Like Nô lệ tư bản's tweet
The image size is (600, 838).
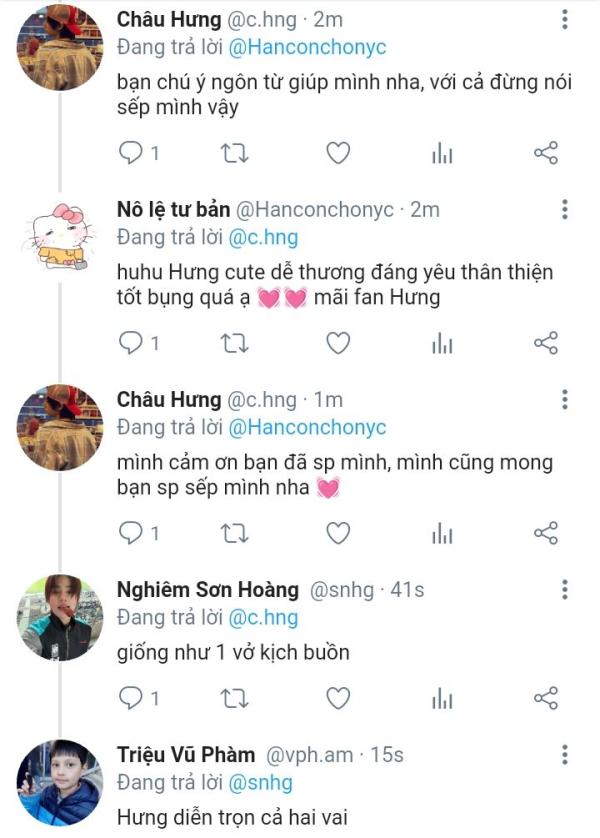click(x=339, y=343)
